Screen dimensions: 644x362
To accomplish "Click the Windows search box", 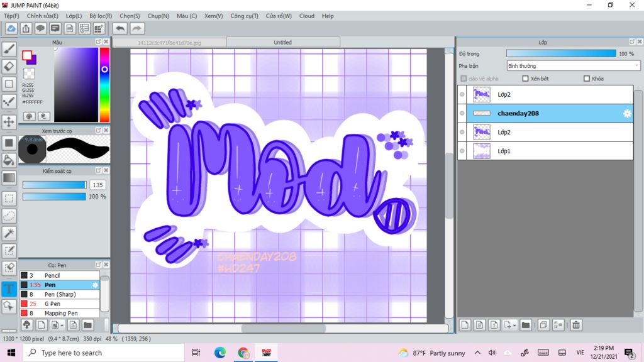I will (104, 353).
